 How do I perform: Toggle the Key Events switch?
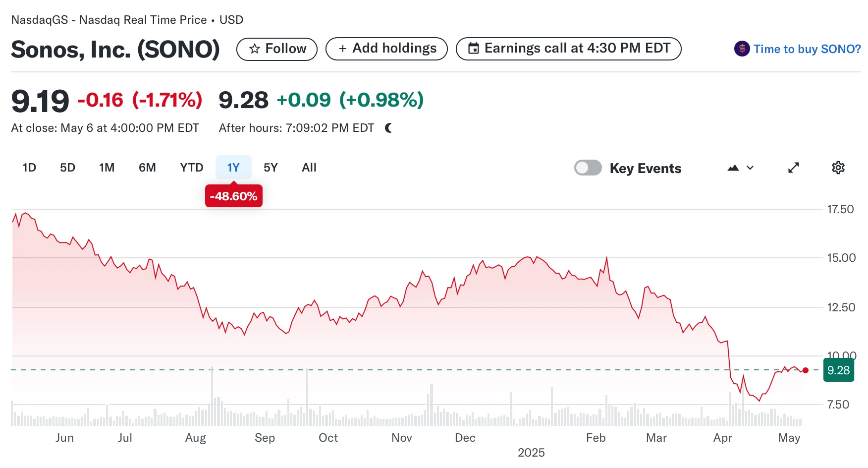click(x=588, y=168)
